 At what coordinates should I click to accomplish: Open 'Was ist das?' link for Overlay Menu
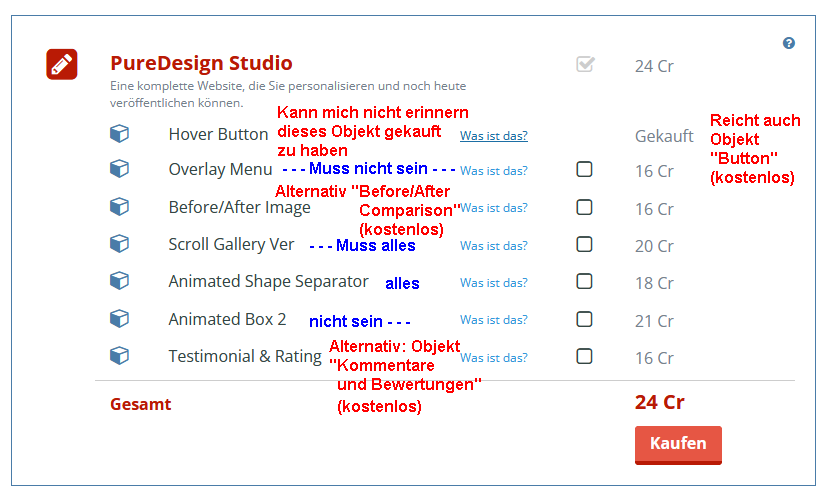click(494, 171)
